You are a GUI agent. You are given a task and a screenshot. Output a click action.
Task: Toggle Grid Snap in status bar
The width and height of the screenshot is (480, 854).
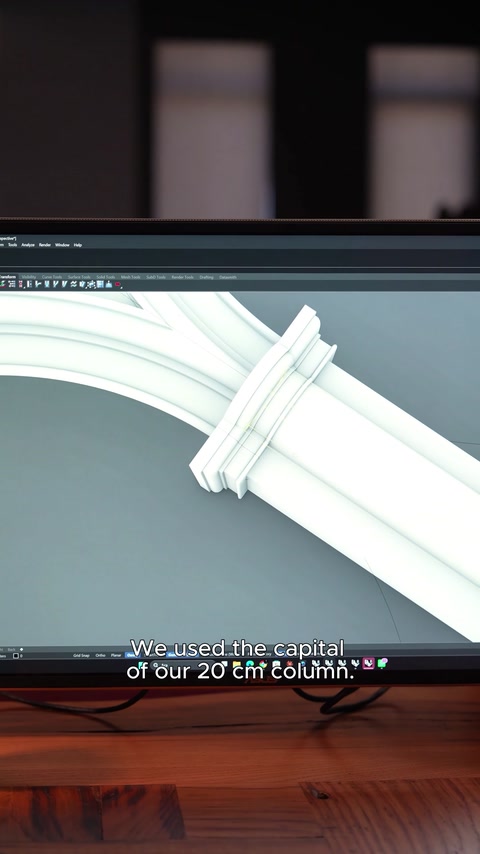(x=81, y=655)
